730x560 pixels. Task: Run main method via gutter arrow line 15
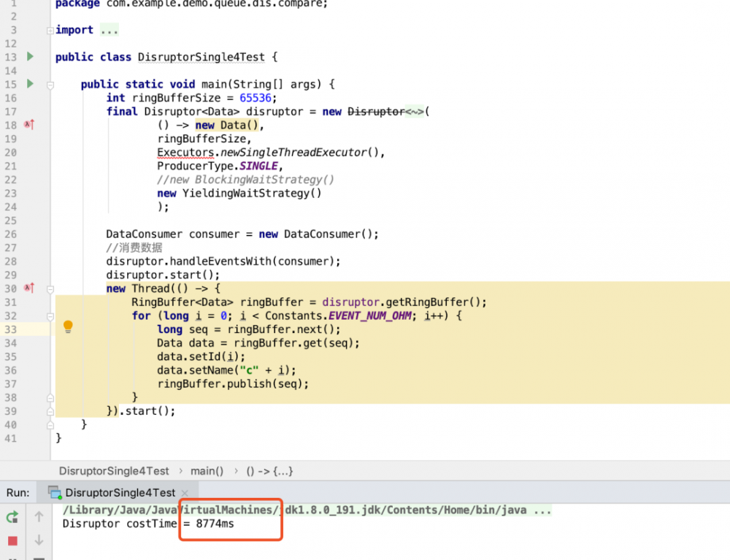30,84
